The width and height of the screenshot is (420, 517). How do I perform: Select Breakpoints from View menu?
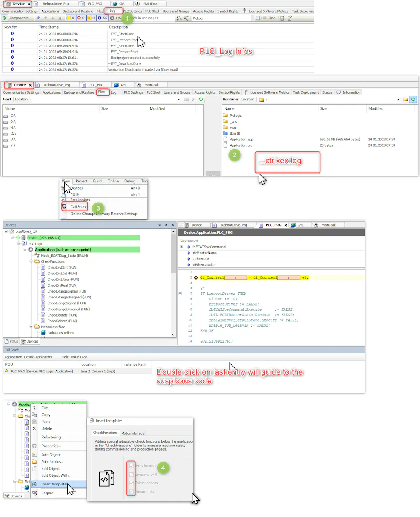click(80, 200)
